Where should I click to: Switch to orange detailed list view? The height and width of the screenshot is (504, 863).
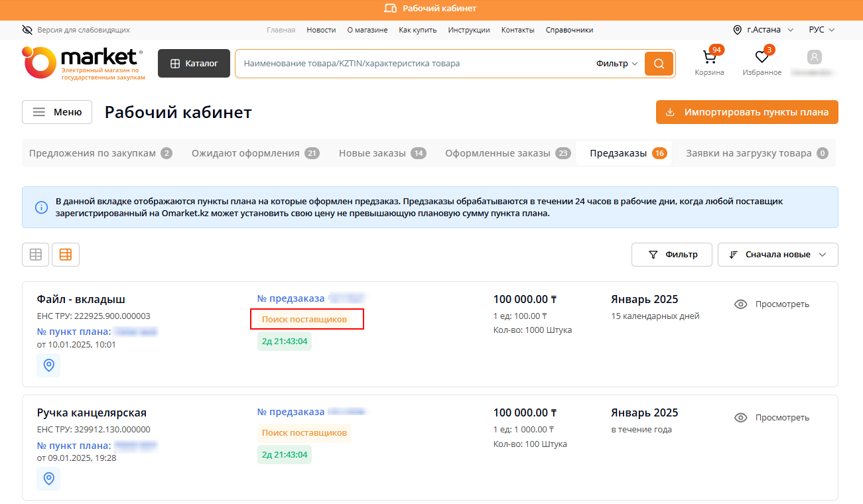click(x=66, y=255)
